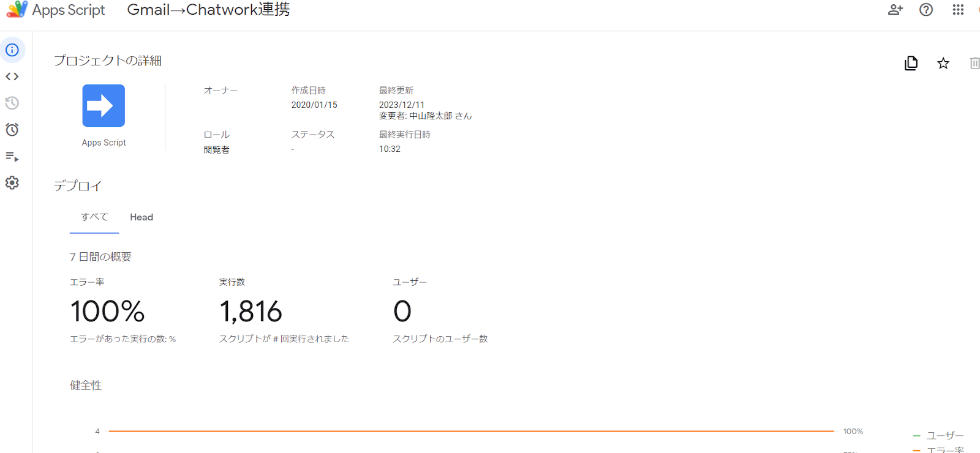The height and width of the screenshot is (453, 980).
Task: Click the 7 日間の概要 heading
Action: [100, 257]
